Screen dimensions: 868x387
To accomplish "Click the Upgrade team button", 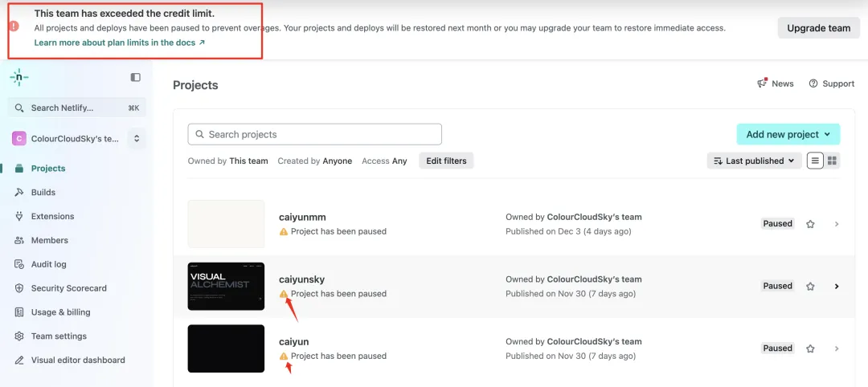I will pyautogui.click(x=818, y=28).
